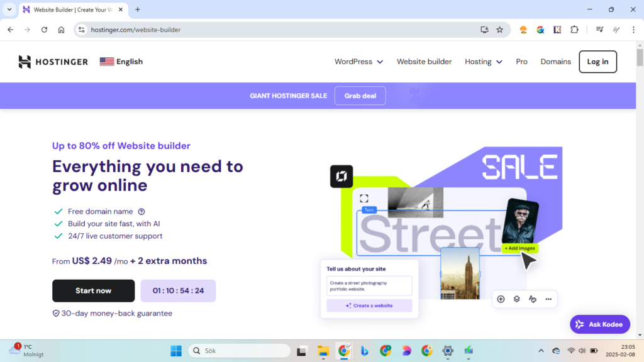Click the install app icon in address bar

click(485, 30)
